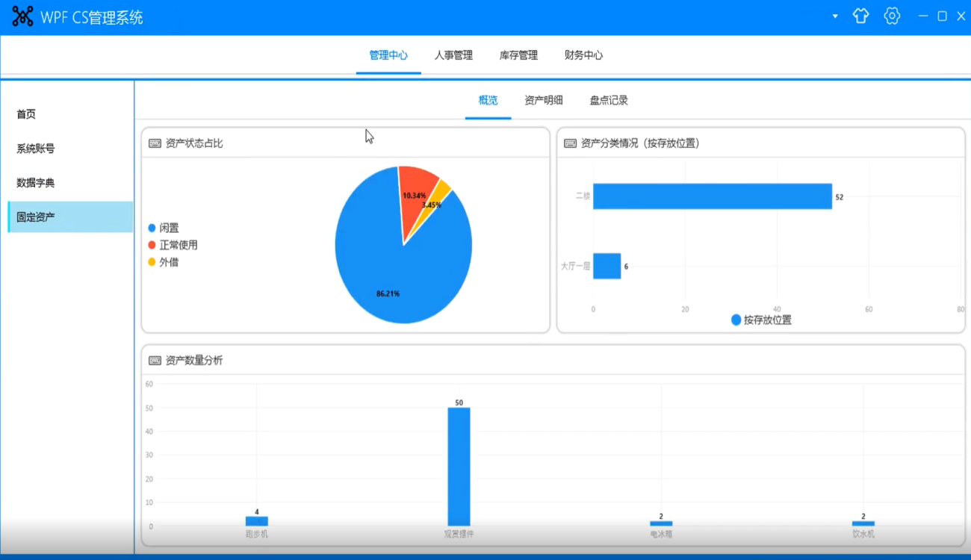
Task: Expand the title bar dropdown arrow
Action: coord(835,16)
